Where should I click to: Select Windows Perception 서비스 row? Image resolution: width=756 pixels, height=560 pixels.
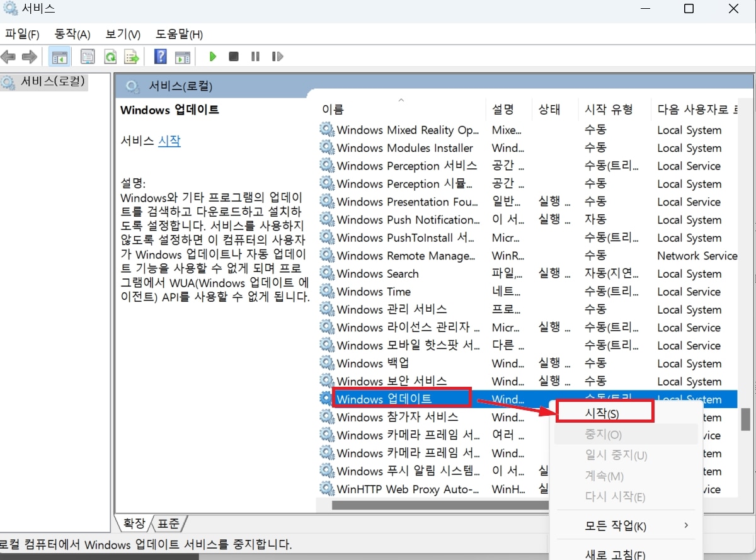tap(528, 166)
